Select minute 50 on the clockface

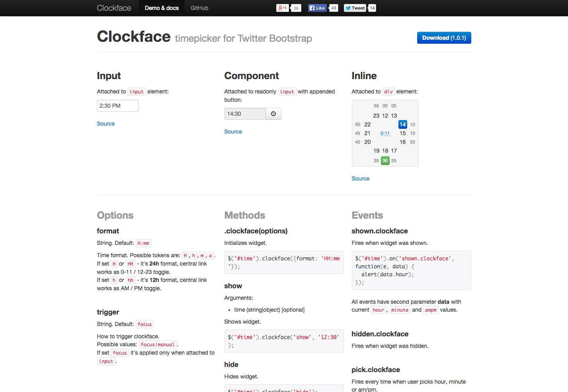coord(357,124)
